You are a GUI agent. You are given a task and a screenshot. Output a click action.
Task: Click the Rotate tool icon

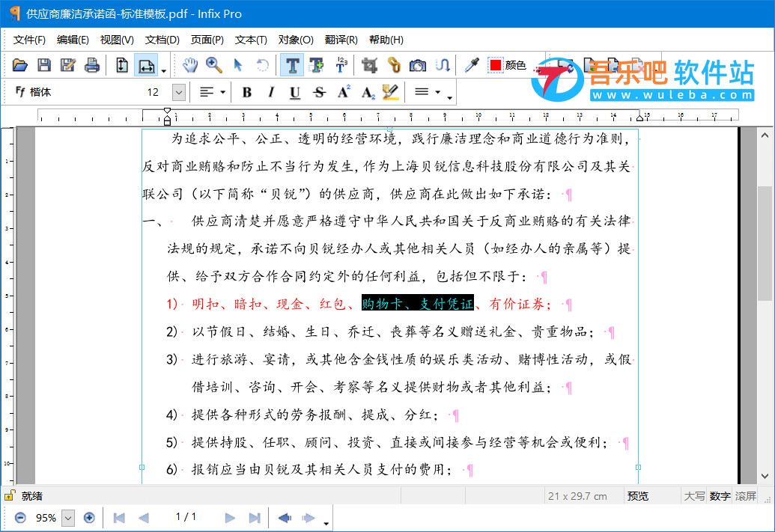point(263,65)
